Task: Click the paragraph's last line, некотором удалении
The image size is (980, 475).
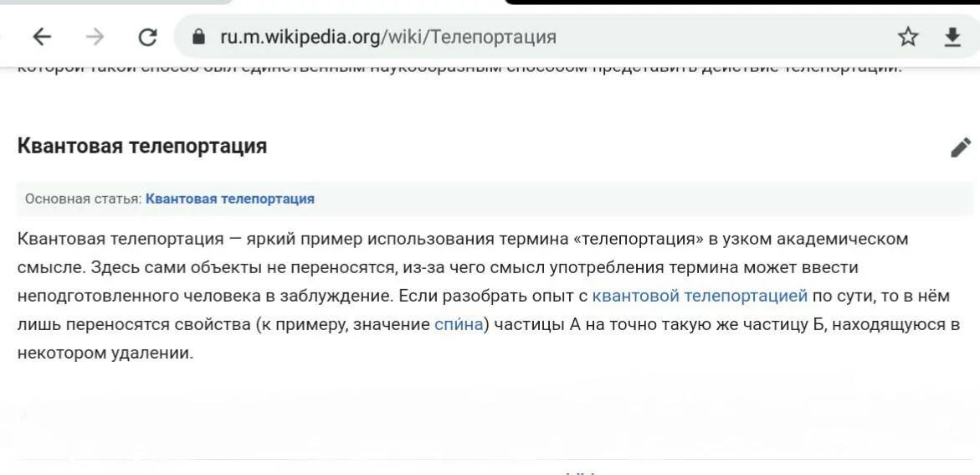Action: (105, 353)
